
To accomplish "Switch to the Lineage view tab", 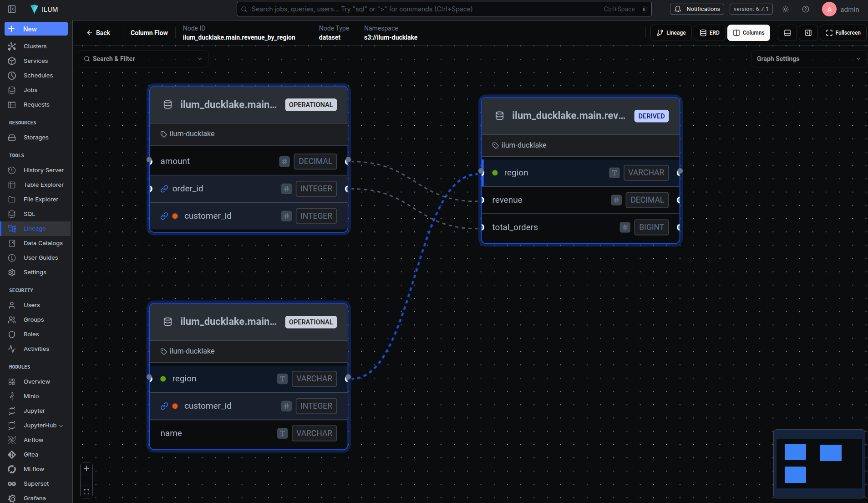I will [671, 33].
